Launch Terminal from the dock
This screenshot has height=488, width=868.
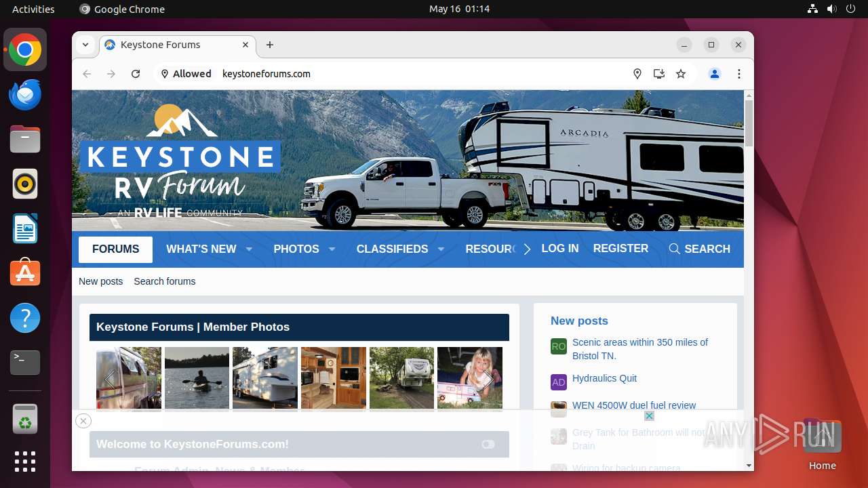25,363
